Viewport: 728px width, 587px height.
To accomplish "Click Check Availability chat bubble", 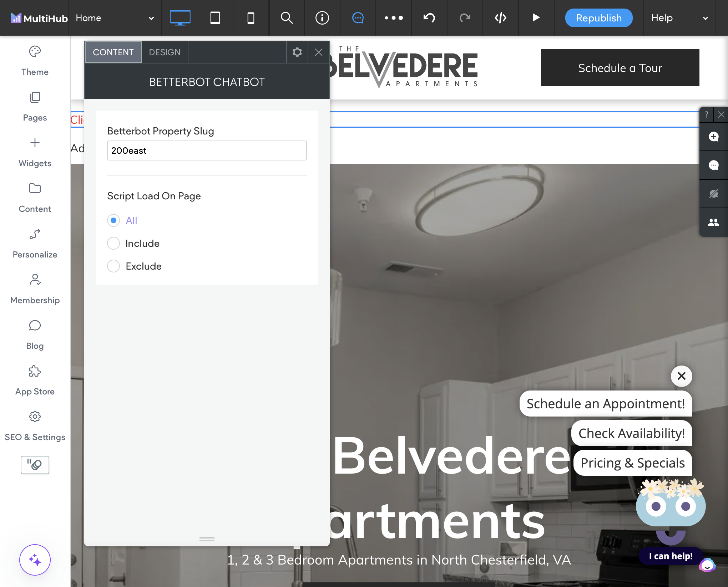I will (x=632, y=433).
